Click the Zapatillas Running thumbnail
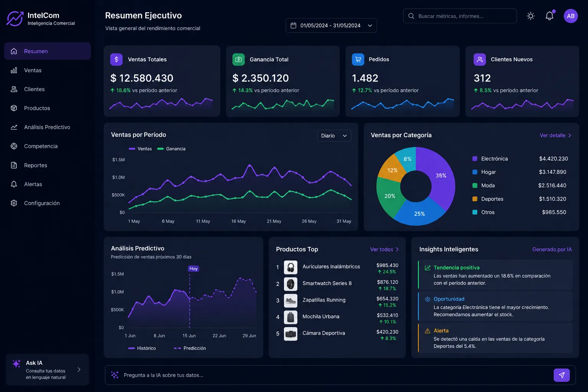The image size is (588, 392). (291, 301)
